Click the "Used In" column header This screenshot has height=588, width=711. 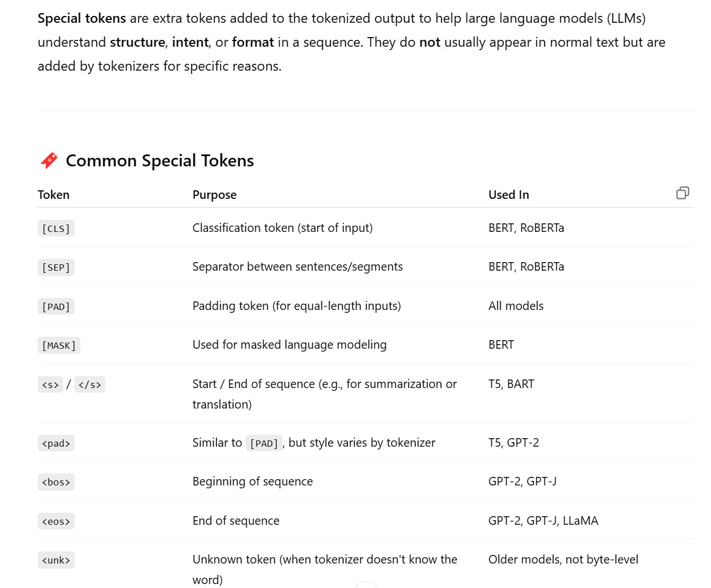508,195
